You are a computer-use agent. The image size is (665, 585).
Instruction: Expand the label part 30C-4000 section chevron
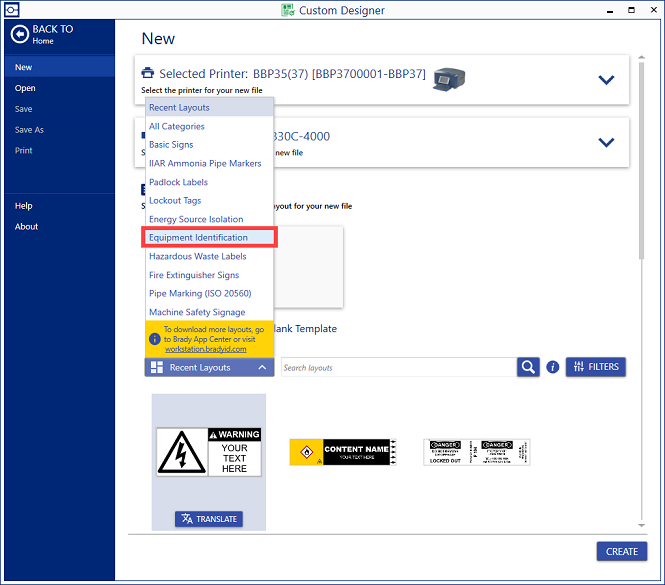[x=606, y=142]
